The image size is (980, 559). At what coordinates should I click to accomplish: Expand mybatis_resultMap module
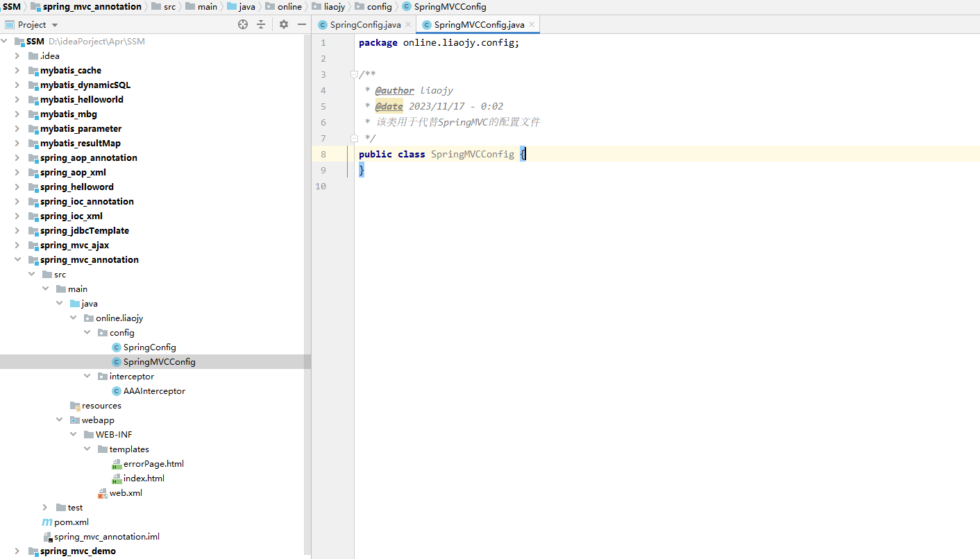18,144
